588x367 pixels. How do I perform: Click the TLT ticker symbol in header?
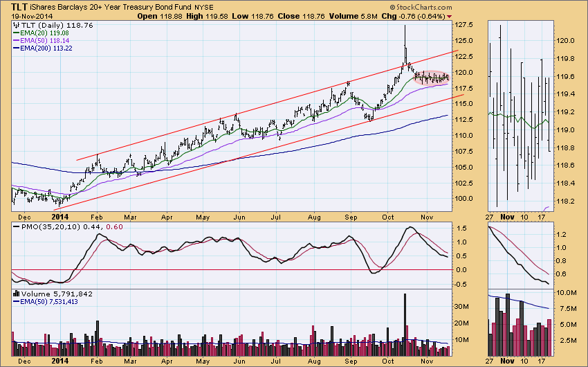click(x=12, y=6)
